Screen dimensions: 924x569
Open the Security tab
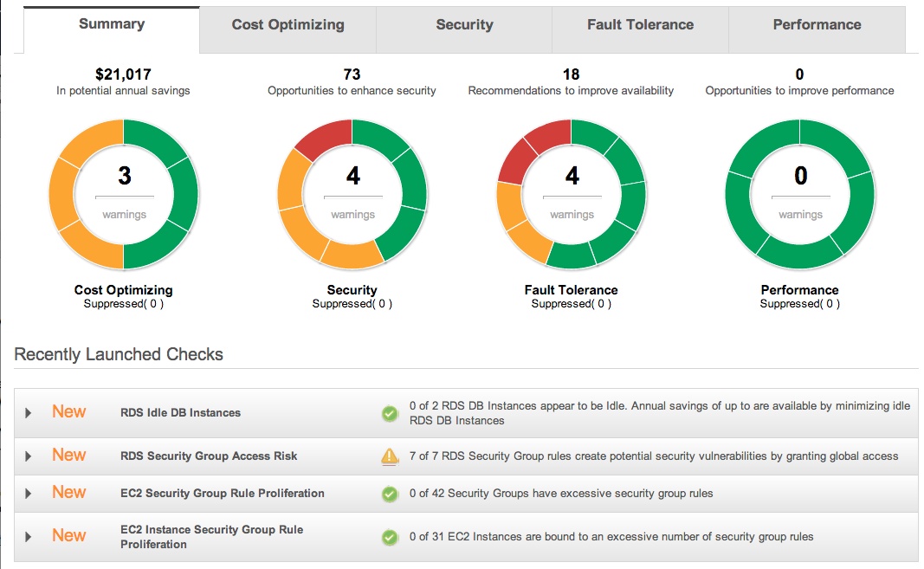point(464,25)
